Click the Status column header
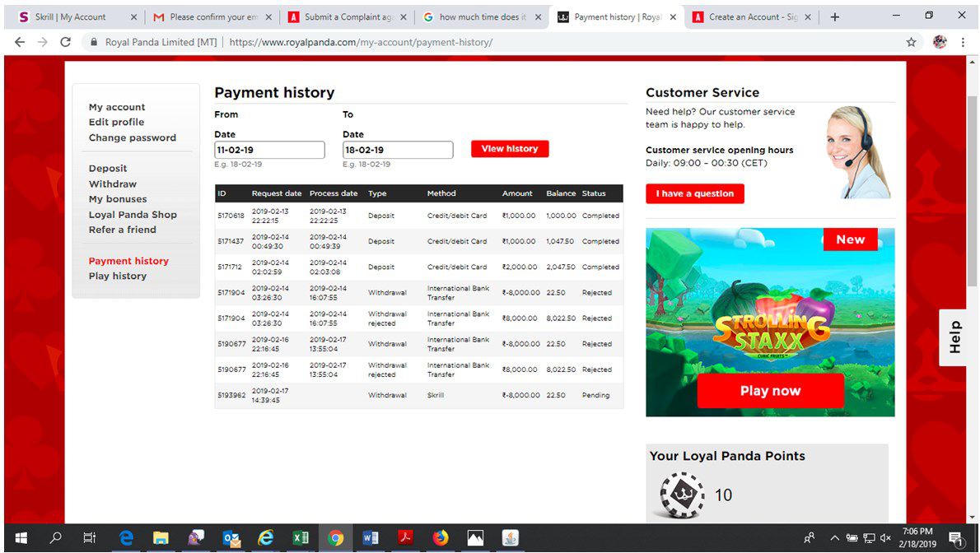 pyautogui.click(x=594, y=193)
